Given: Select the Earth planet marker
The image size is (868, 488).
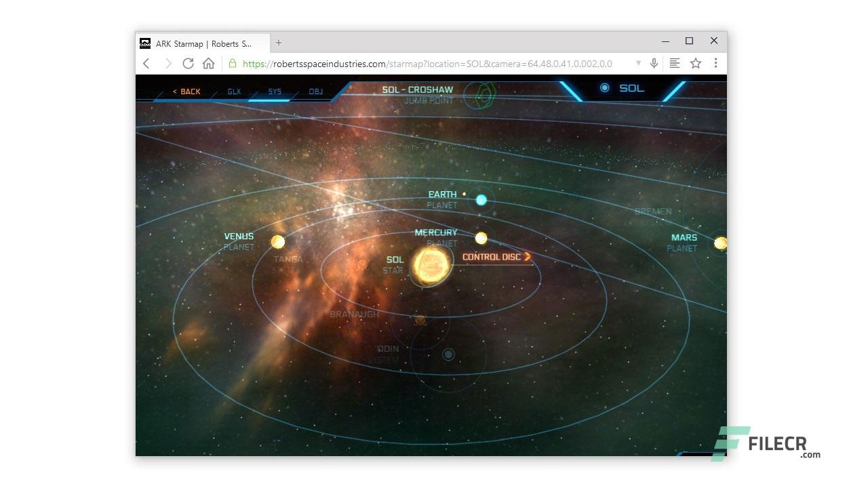Looking at the screenshot, I should pyautogui.click(x=481, y=200).
